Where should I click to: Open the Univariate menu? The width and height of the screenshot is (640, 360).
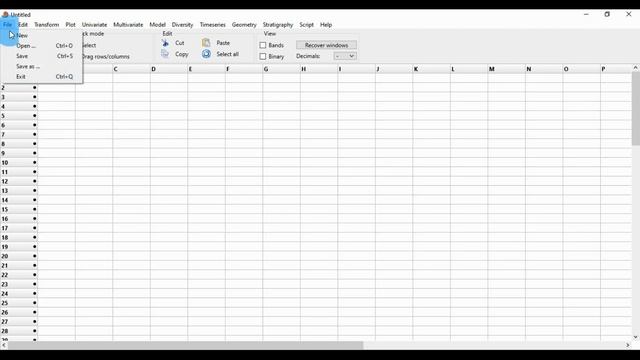click(94, 24)
